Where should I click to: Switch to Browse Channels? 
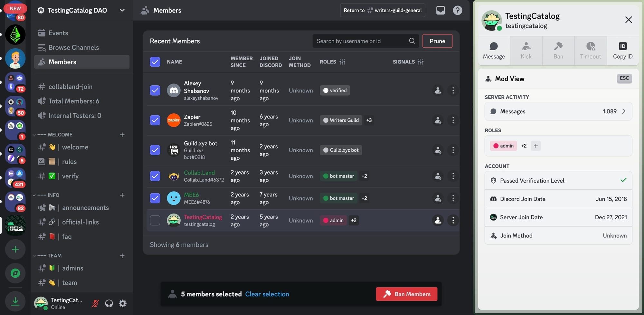click(x=73, y=47)
